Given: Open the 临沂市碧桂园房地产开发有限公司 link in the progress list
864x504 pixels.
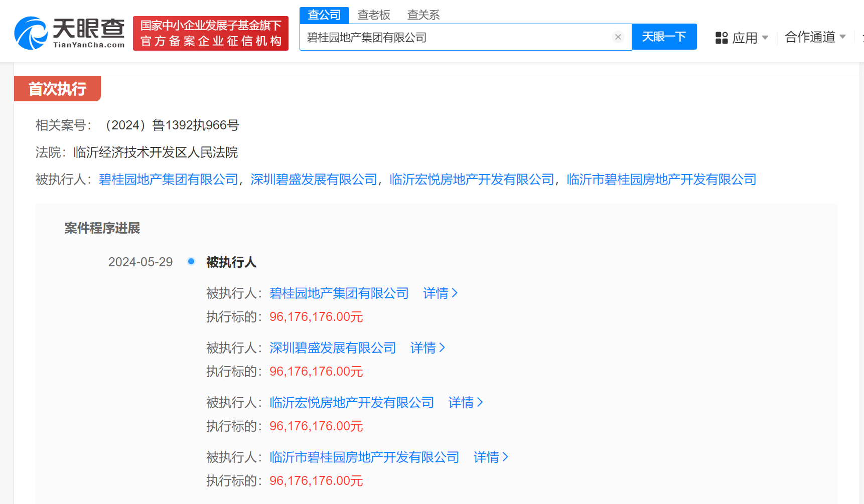Looking at the screenshot, I should click(364, 457).
